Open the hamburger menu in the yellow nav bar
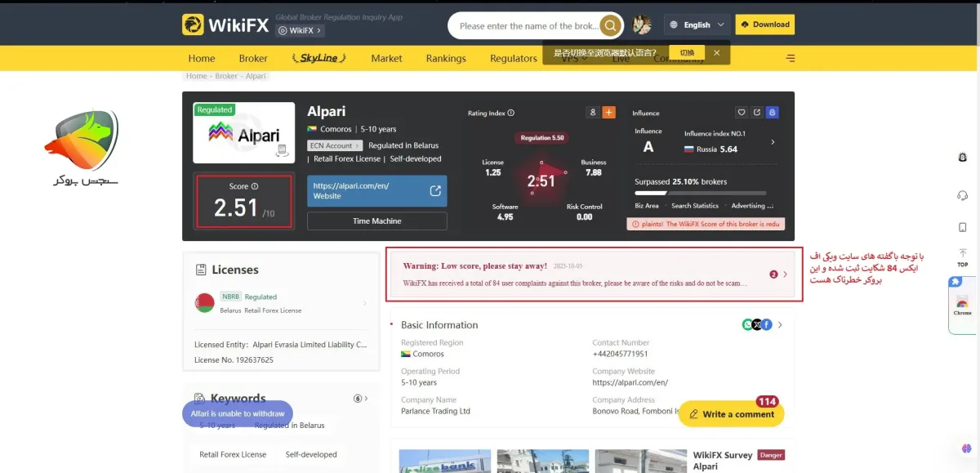The height and width of the screenshot is (473, 980). 790,58
